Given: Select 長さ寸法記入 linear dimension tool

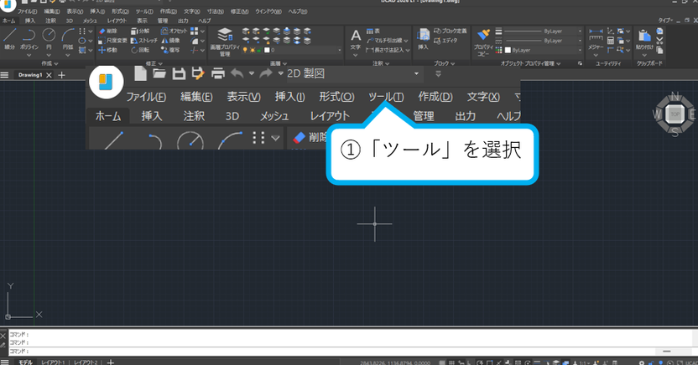Looking at the screenshot, I should click(386, 50).
